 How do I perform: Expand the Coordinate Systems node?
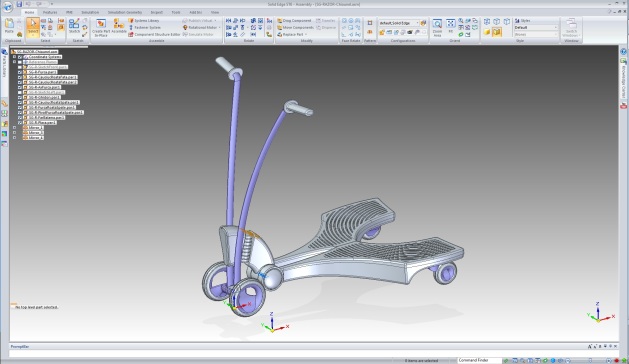pos(14,57)
